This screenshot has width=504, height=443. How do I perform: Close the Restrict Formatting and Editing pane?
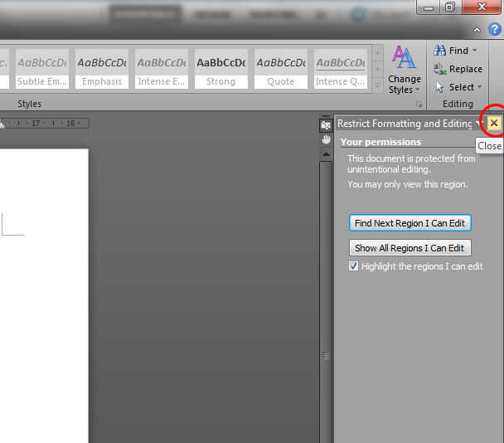point(494,123)
